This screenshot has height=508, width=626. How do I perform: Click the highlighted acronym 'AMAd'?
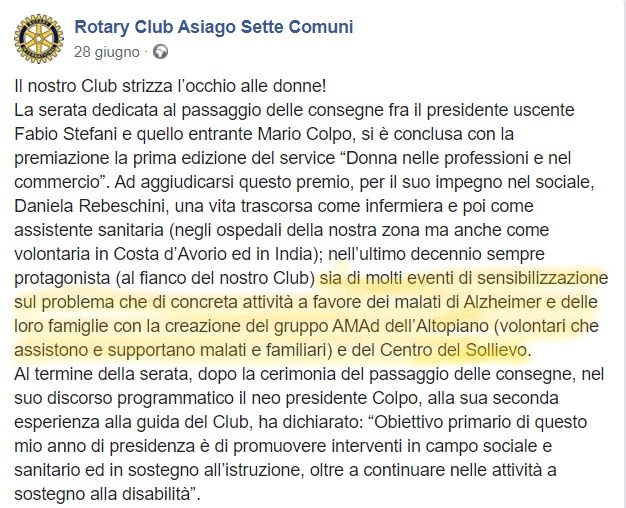point(356,326)
